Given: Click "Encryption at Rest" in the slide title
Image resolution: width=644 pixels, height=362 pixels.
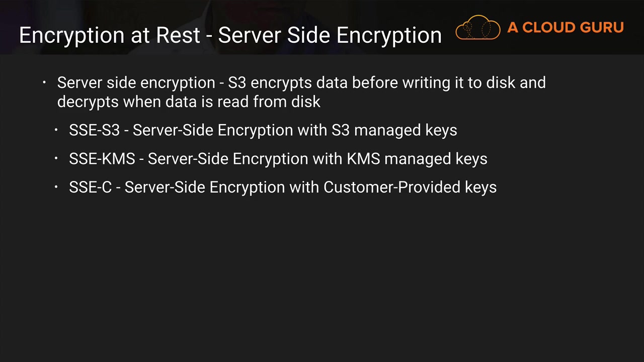Looking at the screenshot, I should 110,36.
